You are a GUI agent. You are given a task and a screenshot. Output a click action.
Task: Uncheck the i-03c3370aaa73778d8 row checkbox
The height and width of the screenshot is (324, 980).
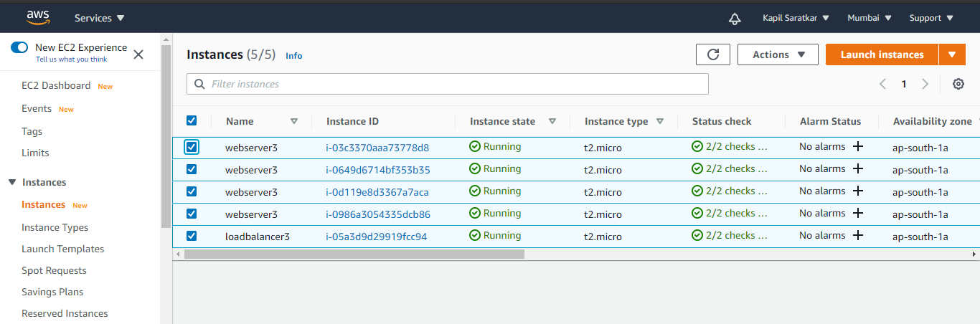192,147
